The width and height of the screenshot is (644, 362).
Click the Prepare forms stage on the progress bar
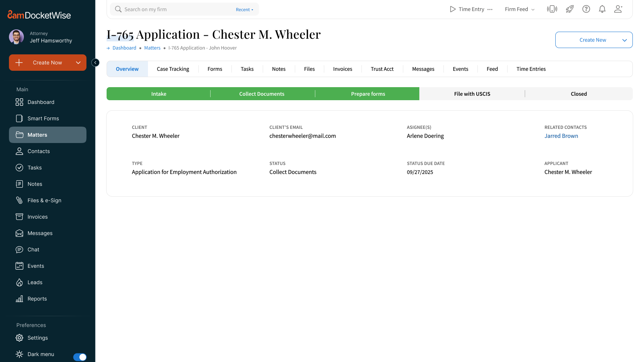pos(367,93)
